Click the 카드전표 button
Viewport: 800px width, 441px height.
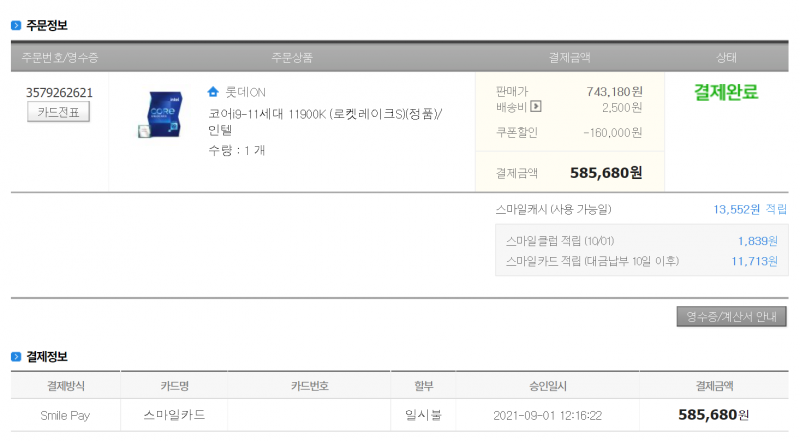click(x=58, y=112)
